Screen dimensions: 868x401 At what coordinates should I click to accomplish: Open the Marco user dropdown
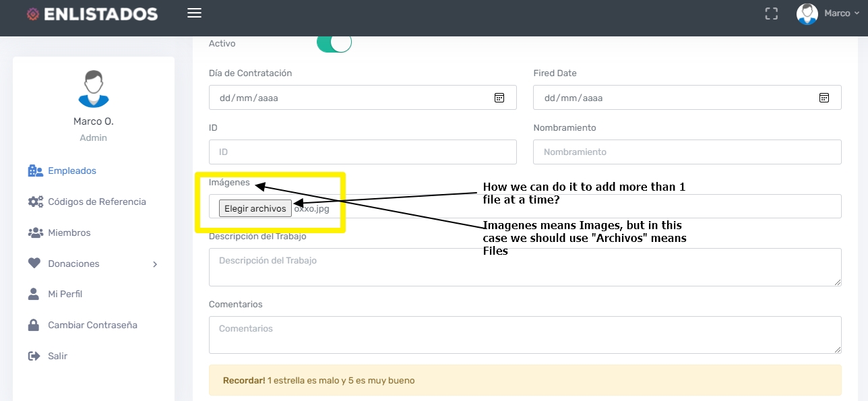tap(829, 13)
